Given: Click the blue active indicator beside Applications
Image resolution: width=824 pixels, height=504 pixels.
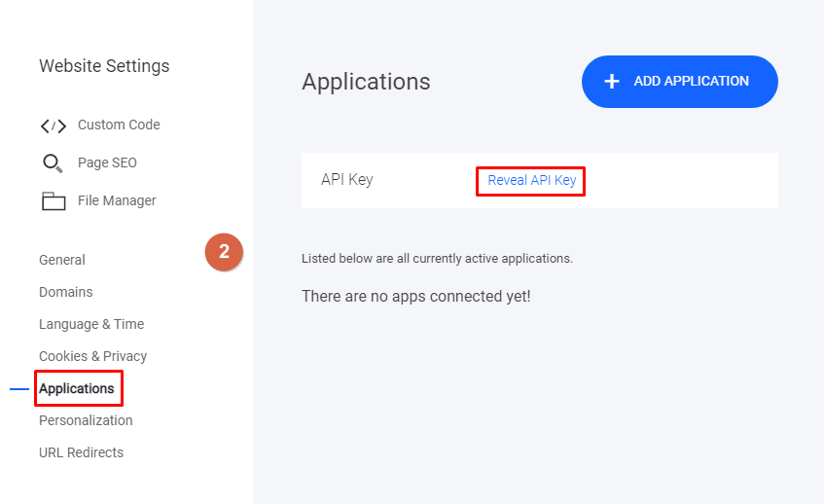Looking at the screenshot, I should [19, 389].
